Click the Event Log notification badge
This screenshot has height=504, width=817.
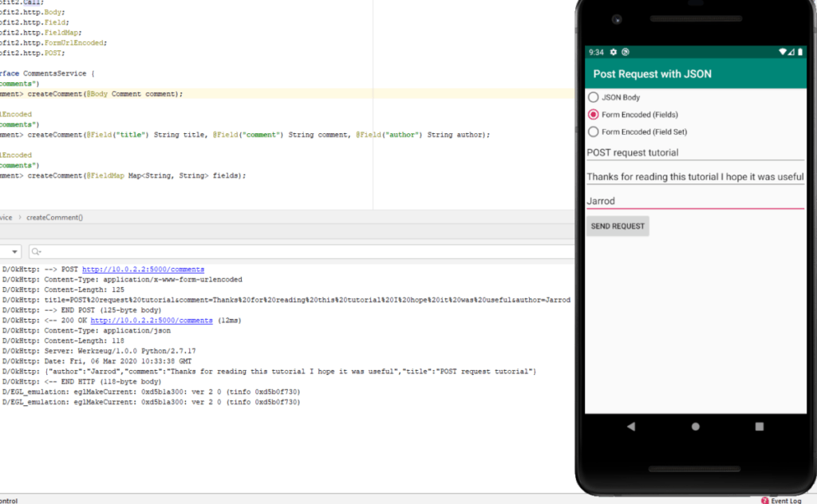(x=765, y=500)
